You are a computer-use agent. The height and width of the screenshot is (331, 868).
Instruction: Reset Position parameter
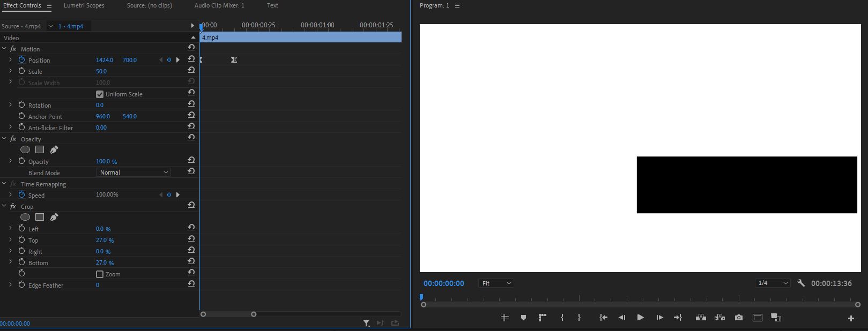tap(191, 59)
